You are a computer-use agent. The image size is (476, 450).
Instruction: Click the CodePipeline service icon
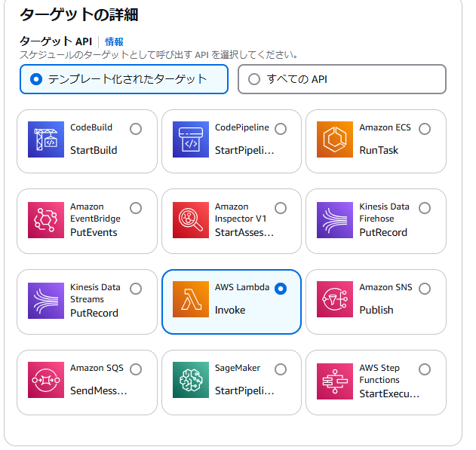pyautogui.click(x=191, y=139)
